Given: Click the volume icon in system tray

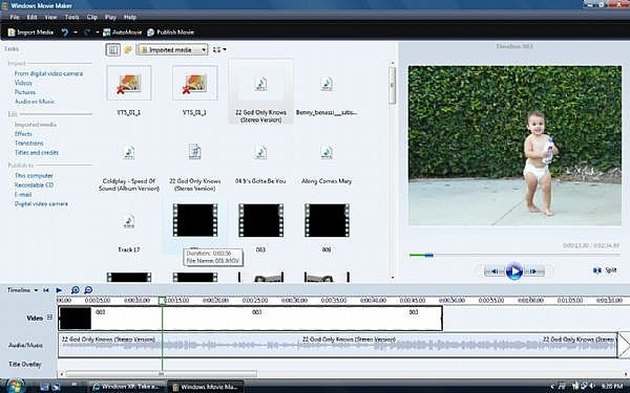Looking at the screenshot, I should point(591,387).
